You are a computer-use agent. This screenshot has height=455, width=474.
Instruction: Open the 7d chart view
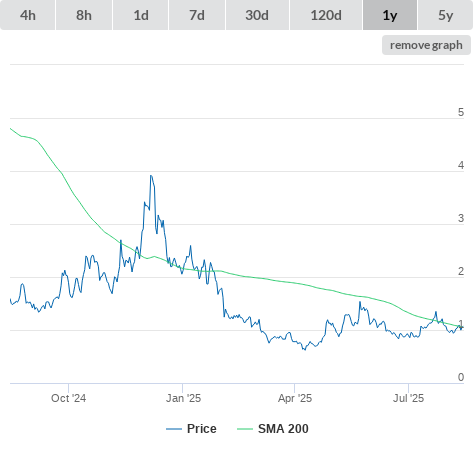197,15
